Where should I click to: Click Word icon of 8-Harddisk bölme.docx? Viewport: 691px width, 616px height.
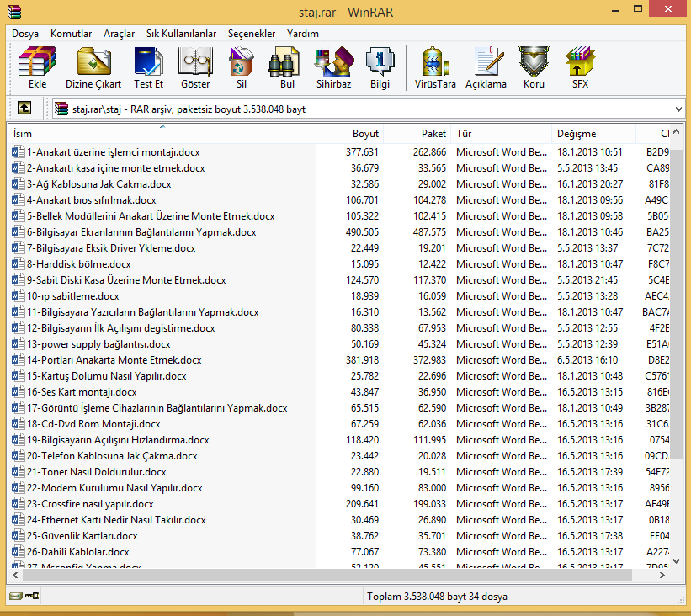point(18,264)
